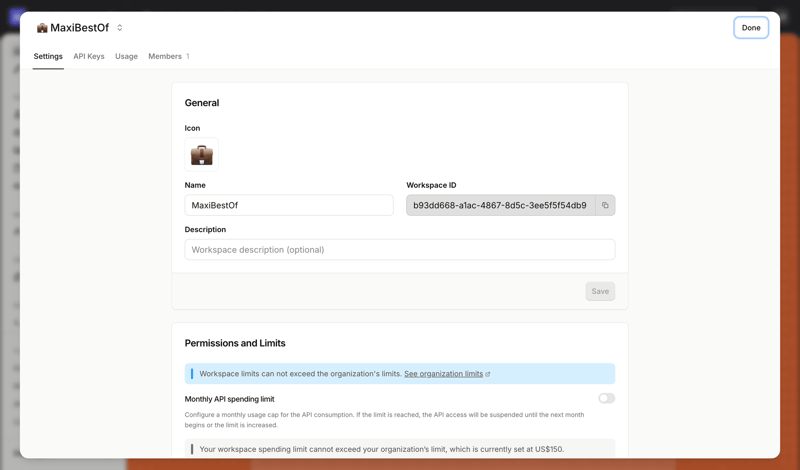Open the API Keys tab

click(x=89, y=57)
